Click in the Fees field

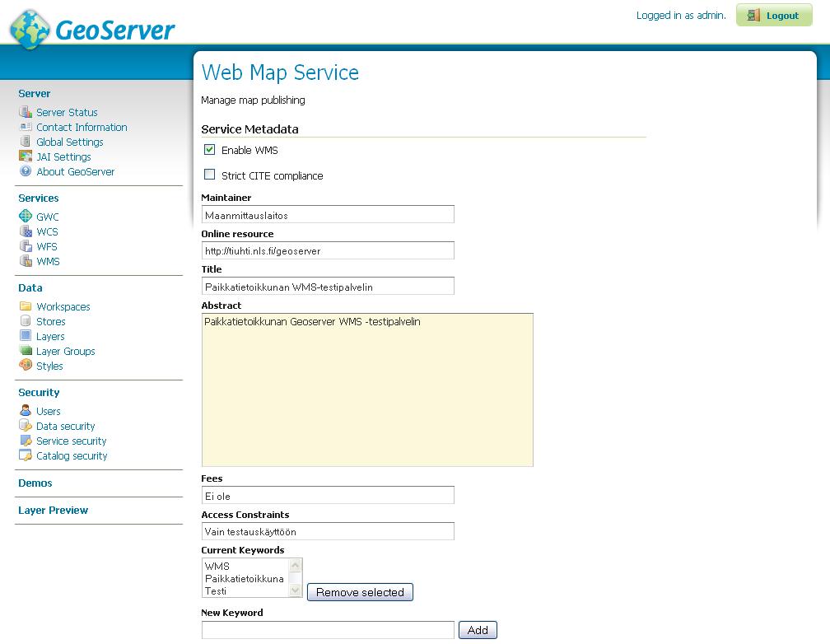click(328, 495)
